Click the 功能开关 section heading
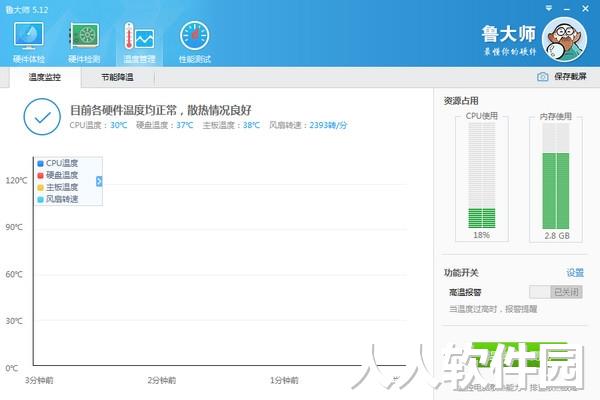 [x=461, y=273]
